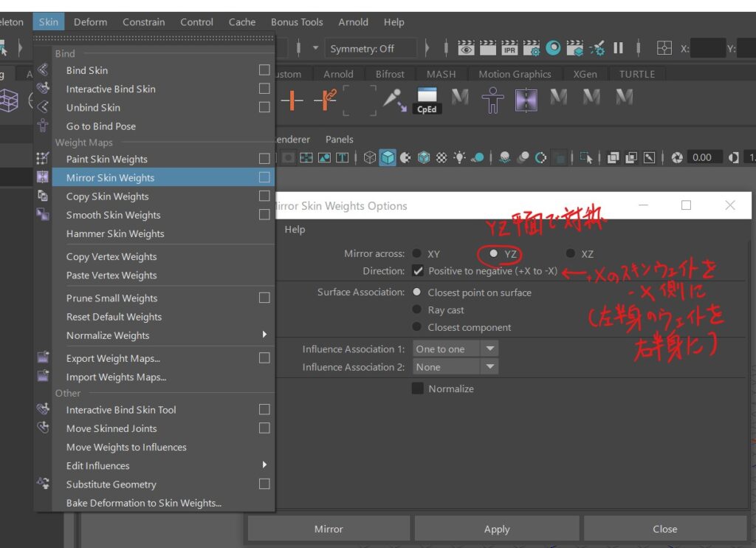Image resolution: width=756 pixels, height=548 pixels.
Task: Click the mirror skin weights shelf icon
Action: [526, 100]
